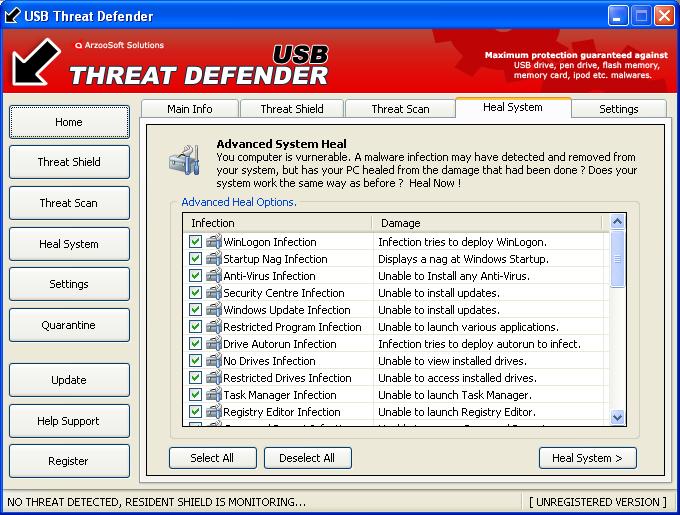
Task: Click 'Unable to Install any Anti-Virus.' text
Action: 454,276
